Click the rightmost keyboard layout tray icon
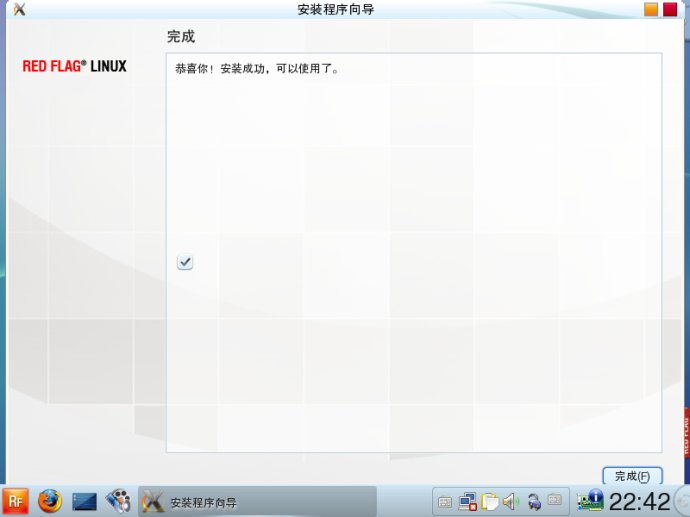 (555, 501)
